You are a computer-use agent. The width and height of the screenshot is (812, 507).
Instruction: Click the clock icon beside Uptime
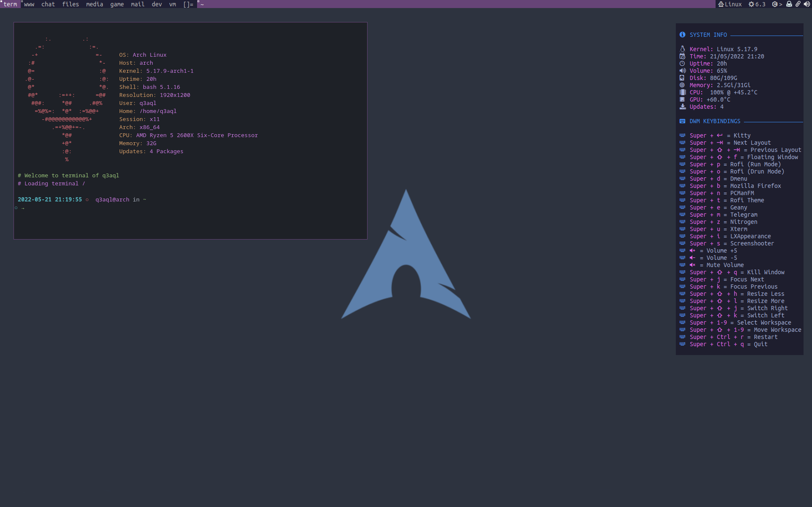click(682, 63)
